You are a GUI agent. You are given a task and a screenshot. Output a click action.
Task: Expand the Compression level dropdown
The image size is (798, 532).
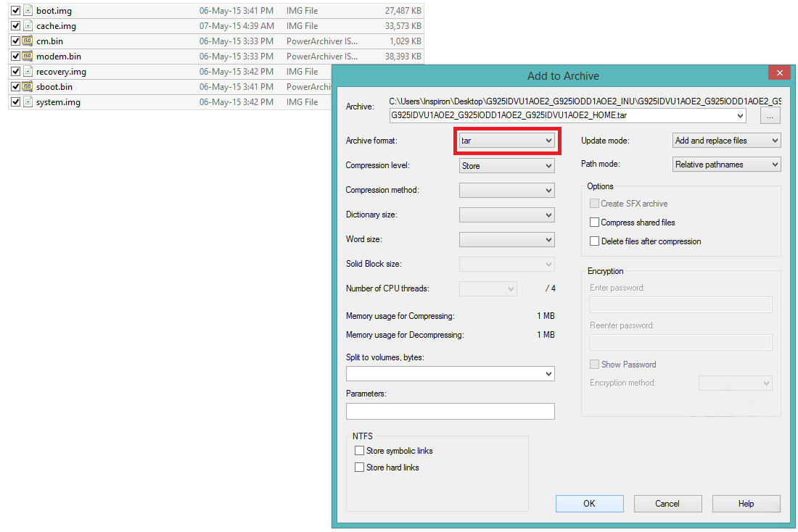click(x=506, y=166)
